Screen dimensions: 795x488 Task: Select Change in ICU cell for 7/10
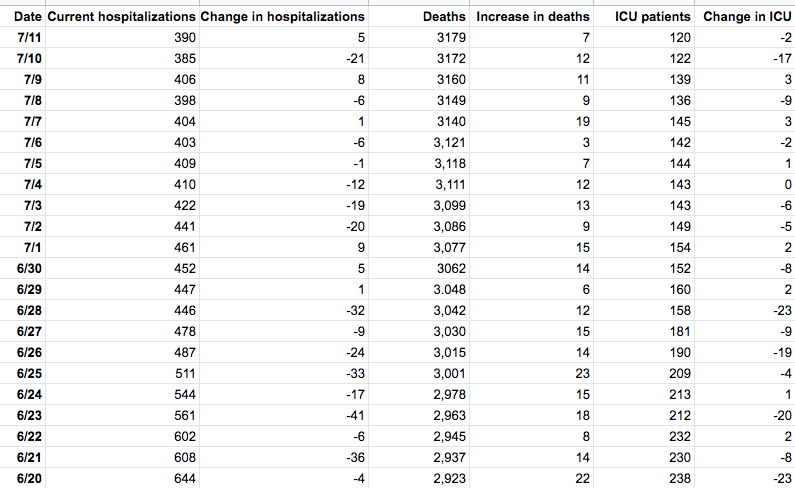coord(781,59)
